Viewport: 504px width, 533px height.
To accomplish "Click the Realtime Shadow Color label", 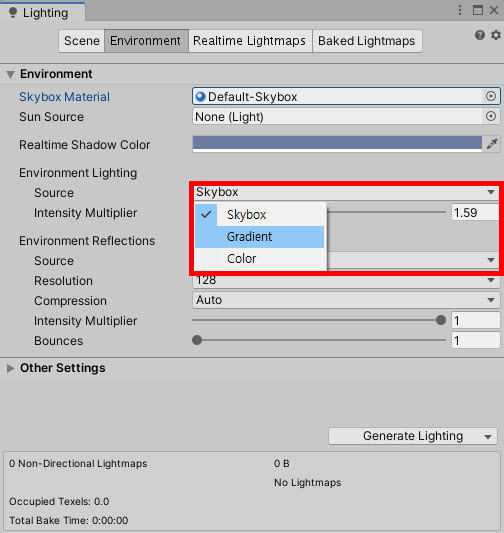I will coord(84,145).
